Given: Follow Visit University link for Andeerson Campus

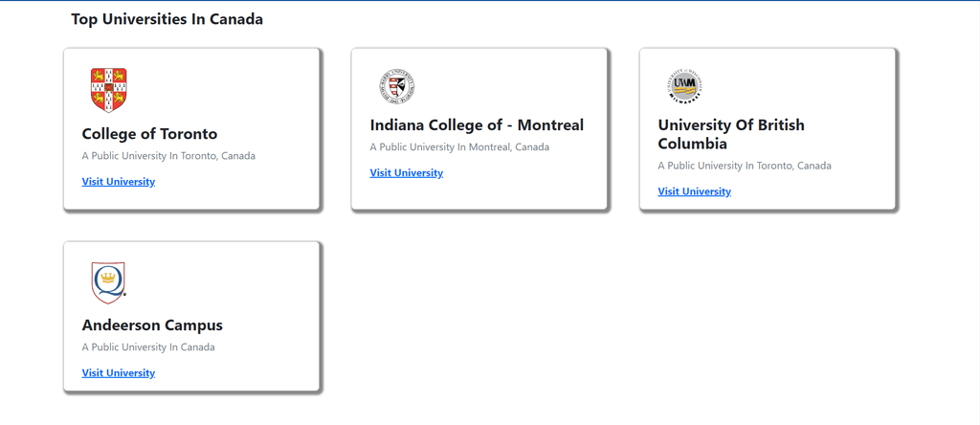Looking at the screenshot, I should (118, 373).
